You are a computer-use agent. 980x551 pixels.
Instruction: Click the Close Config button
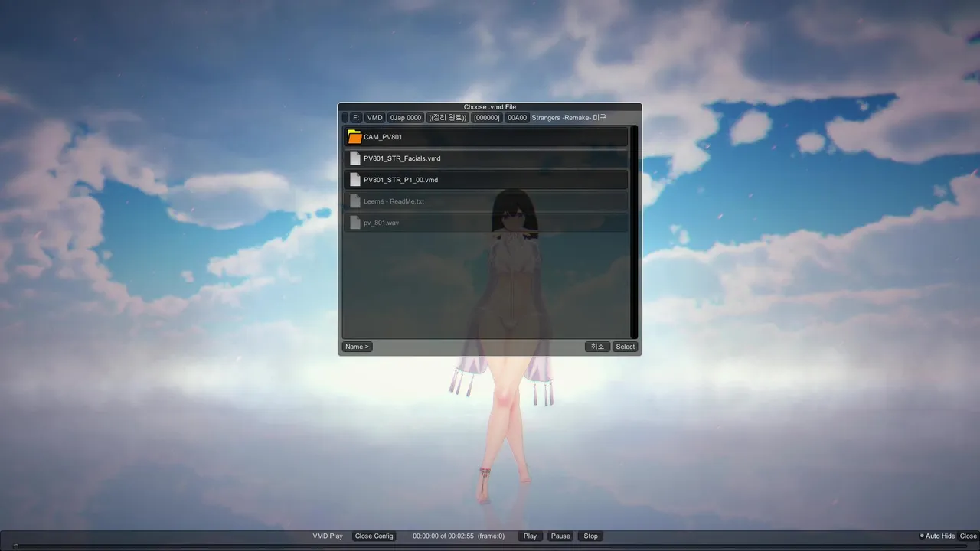(x=374, y=536)
